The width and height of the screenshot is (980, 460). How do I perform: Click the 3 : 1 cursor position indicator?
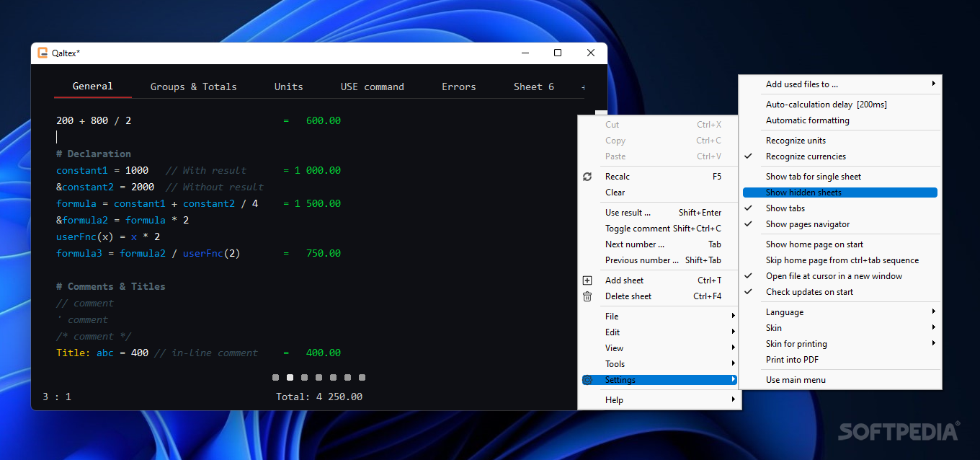click(x=57, y=397)
